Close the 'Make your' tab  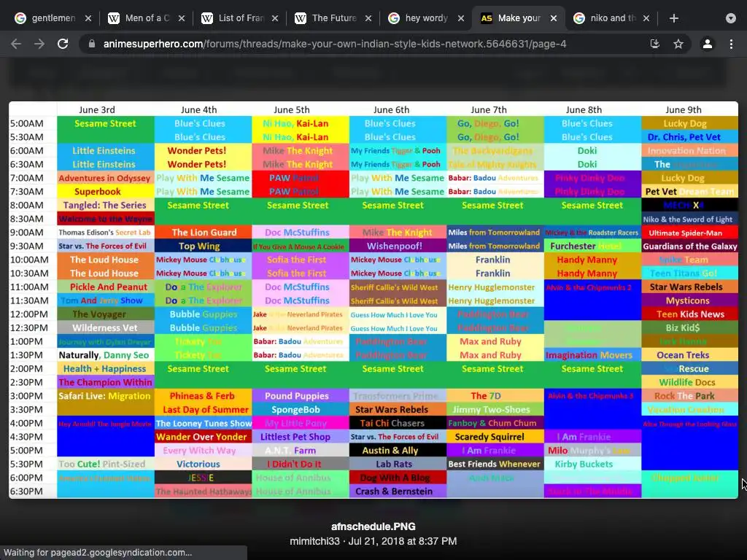554,18
